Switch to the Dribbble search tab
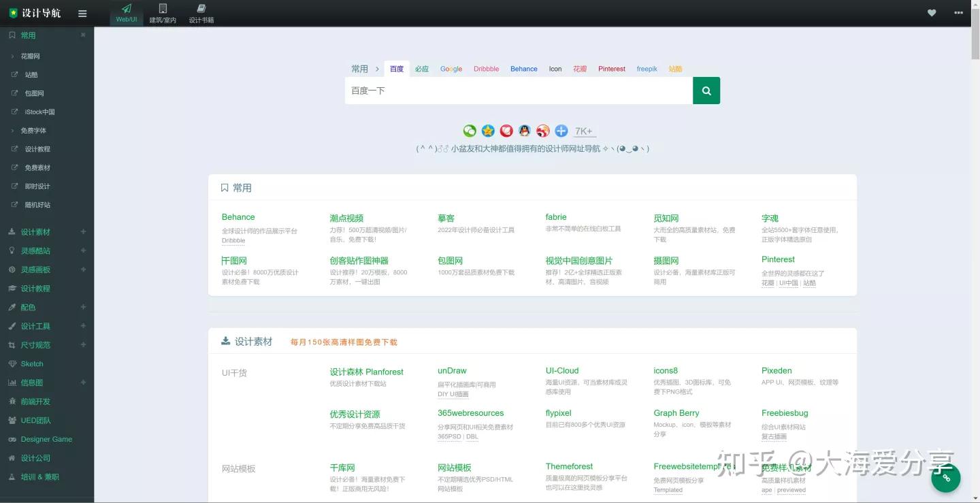 pos(486,69)
